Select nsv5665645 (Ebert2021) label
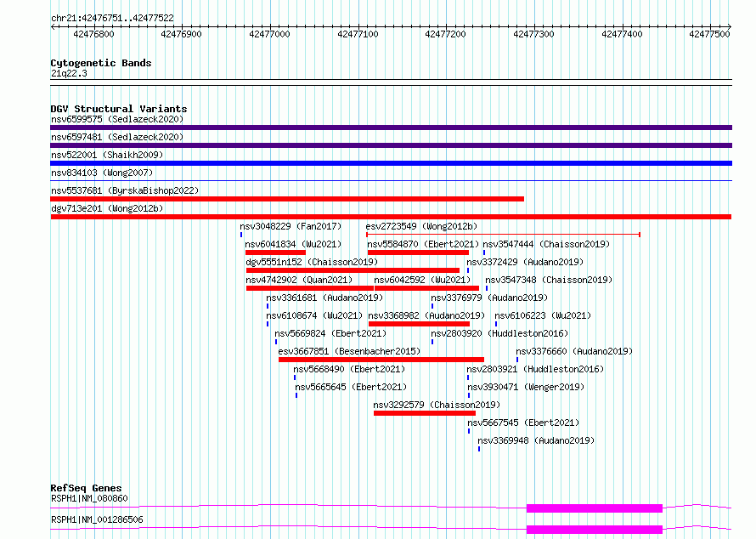The image size is (756, 539). pos(351,387)
